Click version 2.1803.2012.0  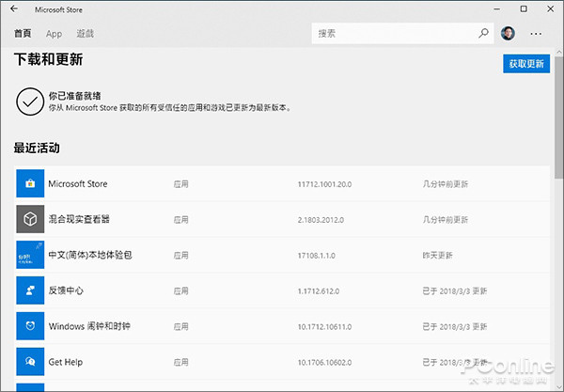coord(321,220)
